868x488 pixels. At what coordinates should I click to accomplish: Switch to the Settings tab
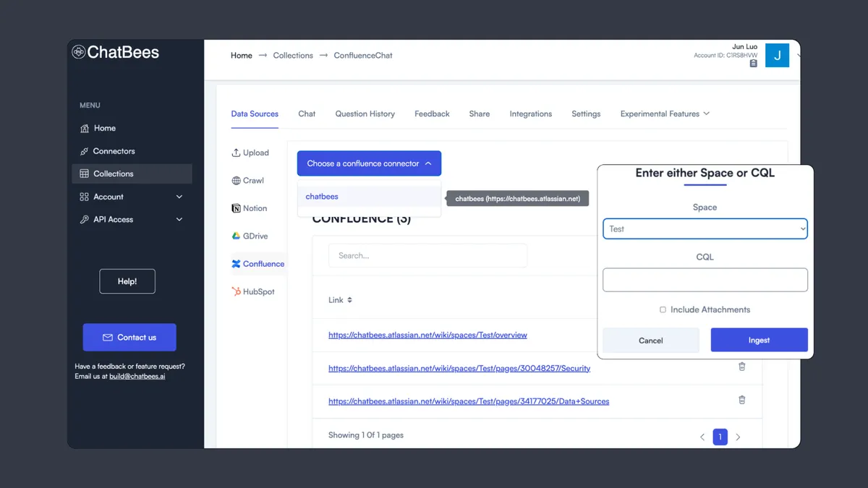click(x=586, y=114)
